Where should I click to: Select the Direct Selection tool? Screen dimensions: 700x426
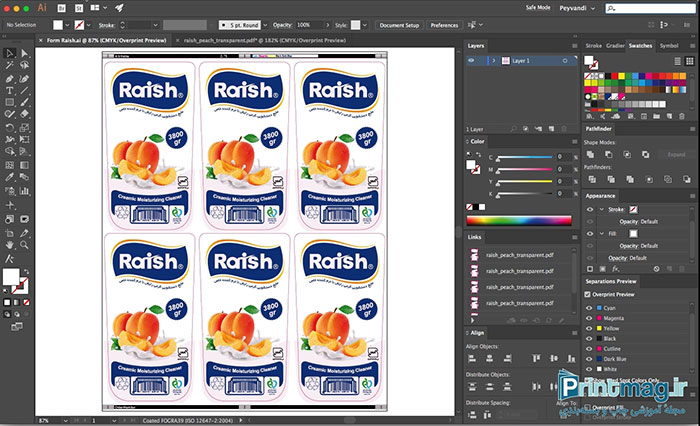point(25,53)
